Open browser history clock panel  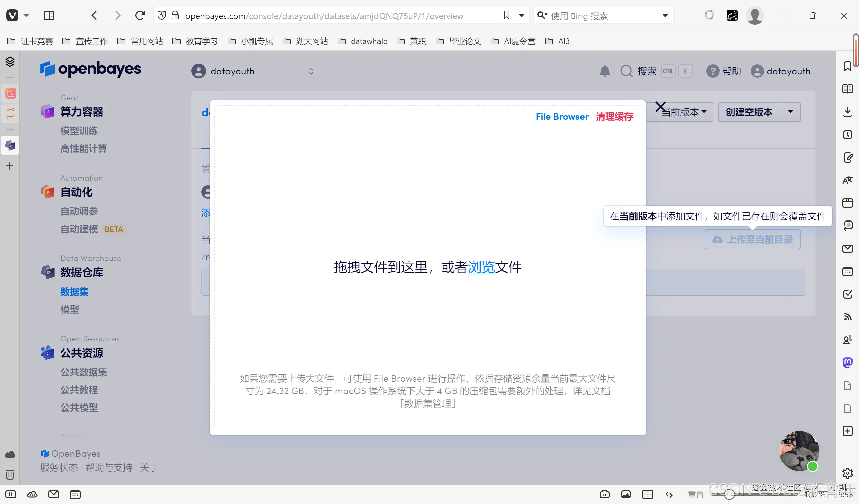point(847,135)
